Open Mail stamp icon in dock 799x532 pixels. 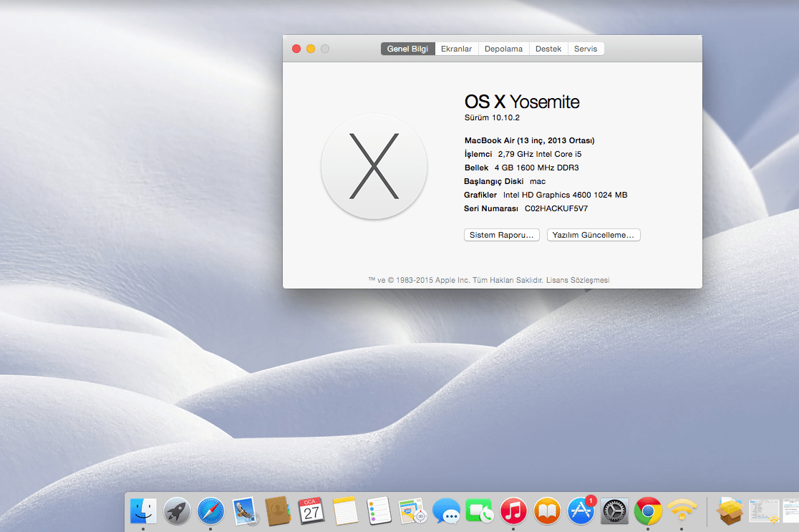click(x=245, y=511)
